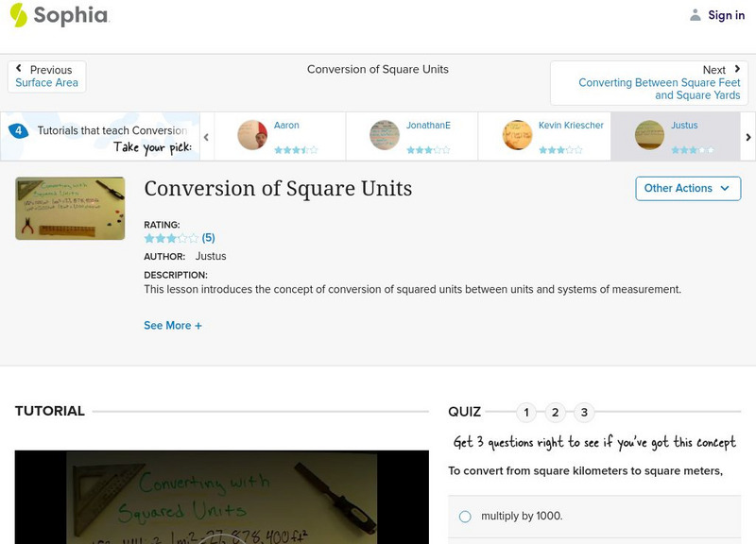Click quiz progress step 2
Image resolution: width=756 pixels, height=544 pixels.
tap(555, 412)
